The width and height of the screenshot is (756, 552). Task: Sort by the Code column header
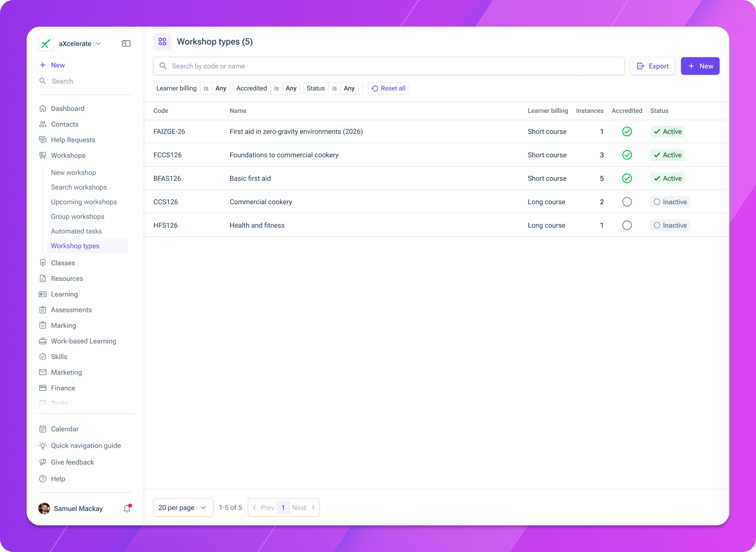161,111
